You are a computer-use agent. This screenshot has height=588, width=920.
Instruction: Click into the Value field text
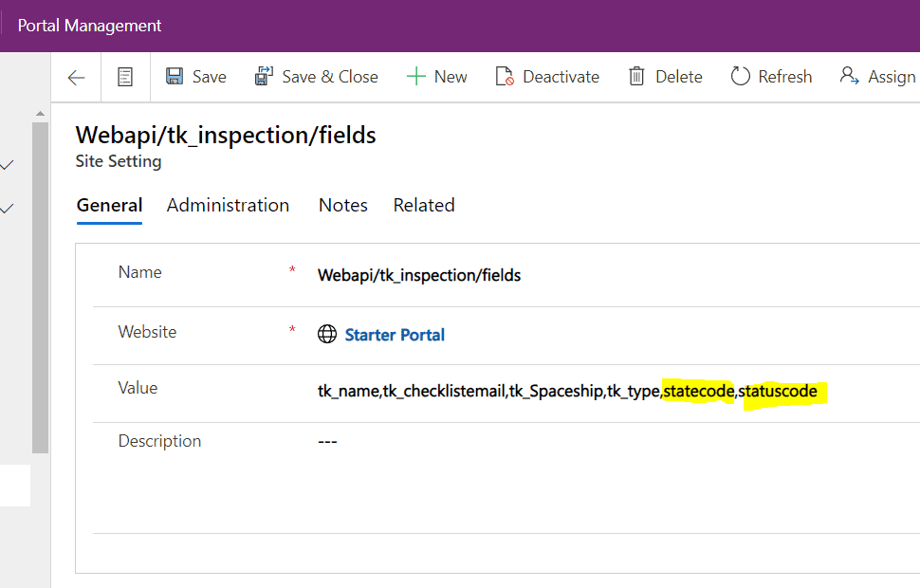tap(566, 391)
